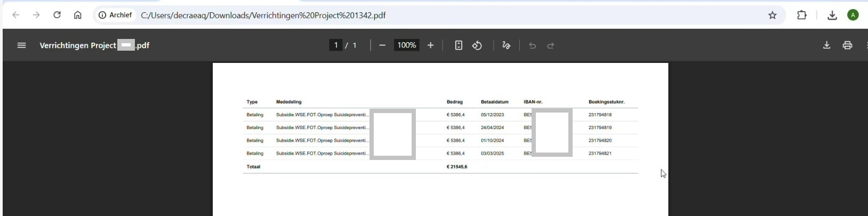Open the profile avatar menu

point(853,15)
